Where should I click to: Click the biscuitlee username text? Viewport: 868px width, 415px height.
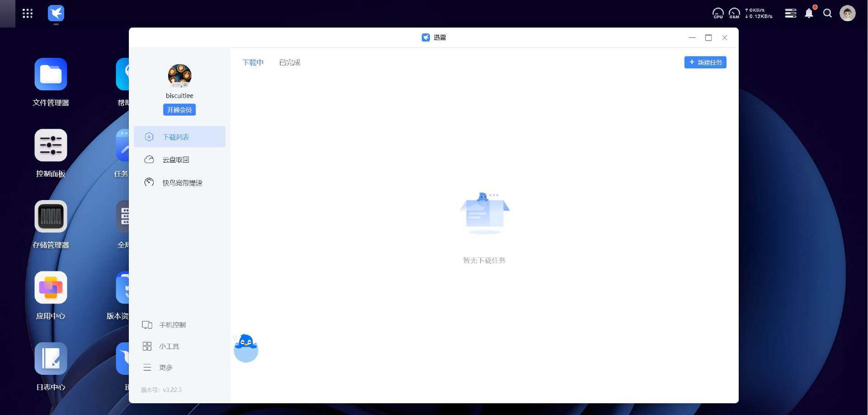pos(179,96)
